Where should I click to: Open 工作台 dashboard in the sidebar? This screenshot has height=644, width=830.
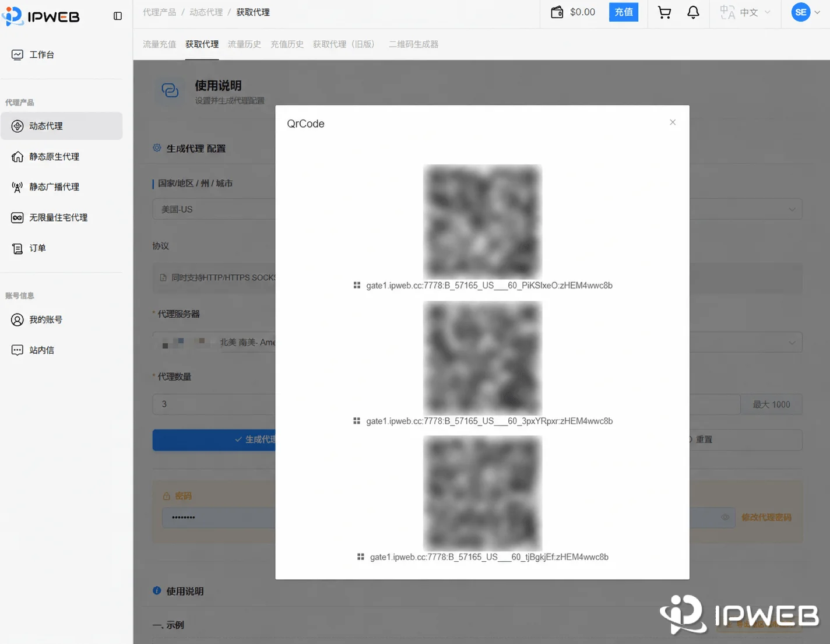click(61, 55)
